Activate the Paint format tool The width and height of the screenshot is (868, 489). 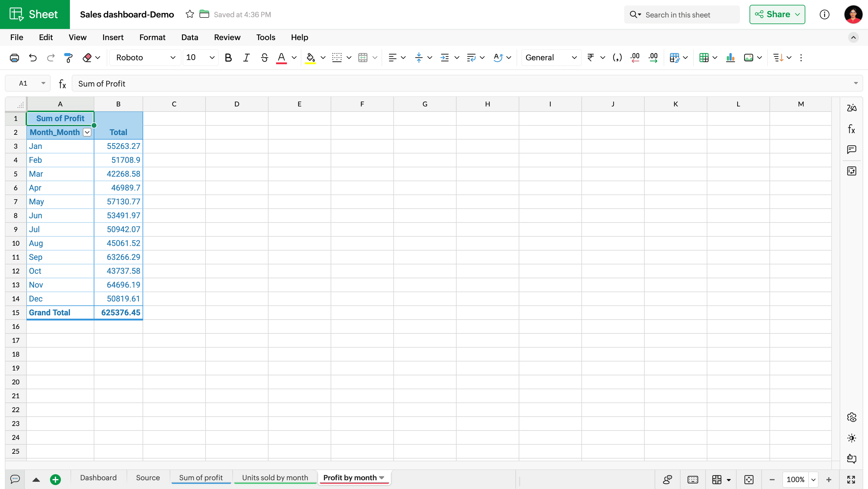68,58
